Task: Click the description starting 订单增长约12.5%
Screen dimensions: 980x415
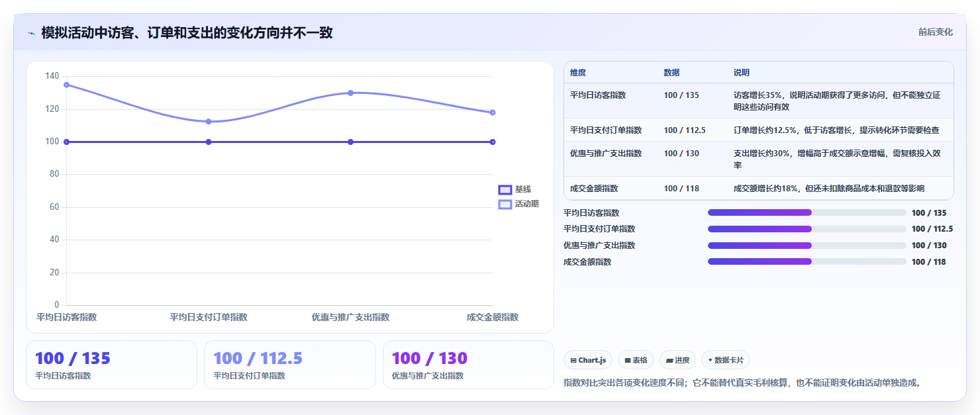Action: (x=836, y=130)
